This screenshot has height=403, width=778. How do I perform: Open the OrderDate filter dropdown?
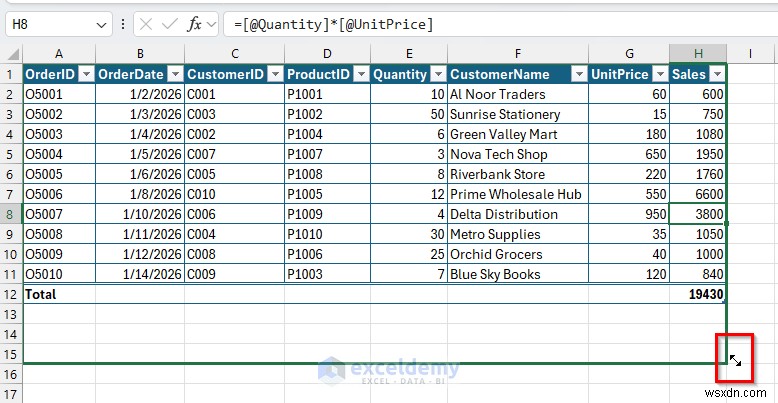(x=176, y=74)
